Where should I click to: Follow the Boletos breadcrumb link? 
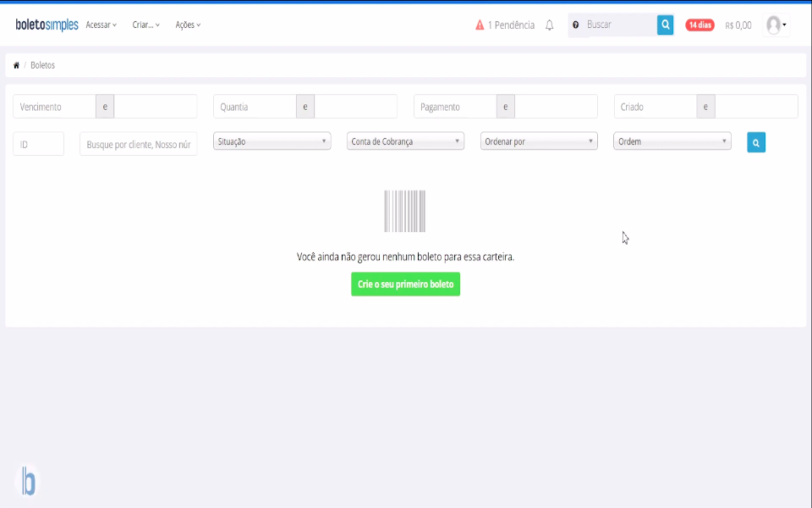(x=41, y=64)
